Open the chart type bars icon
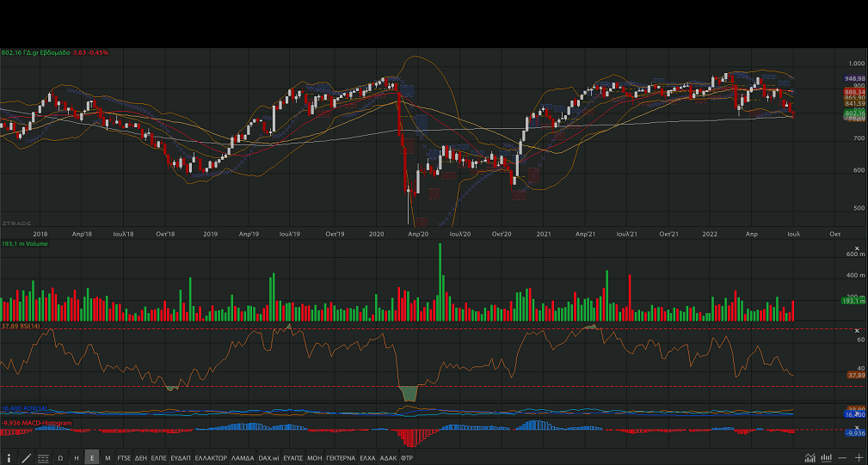868x465 pixels. [827, 457]
